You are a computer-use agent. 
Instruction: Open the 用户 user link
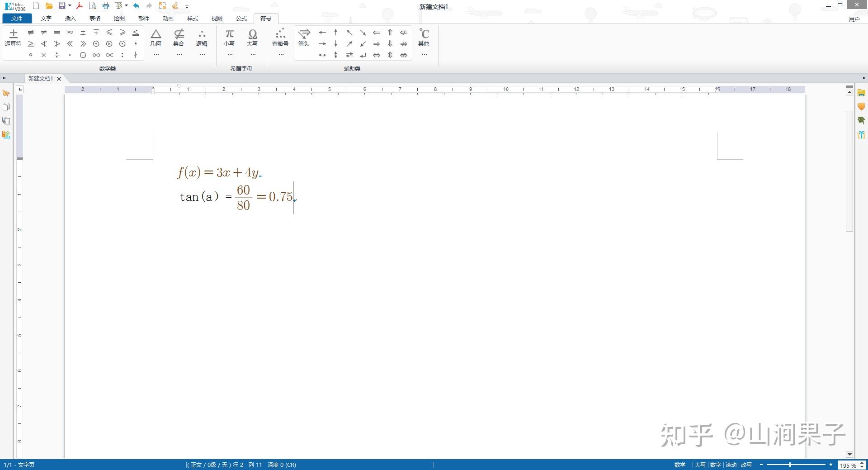click(x=854, y=19)
